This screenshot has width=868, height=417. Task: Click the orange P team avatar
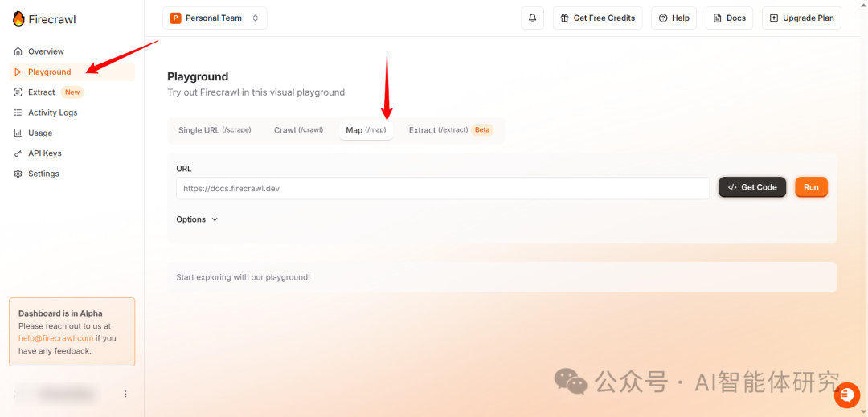tap(175, 18)
